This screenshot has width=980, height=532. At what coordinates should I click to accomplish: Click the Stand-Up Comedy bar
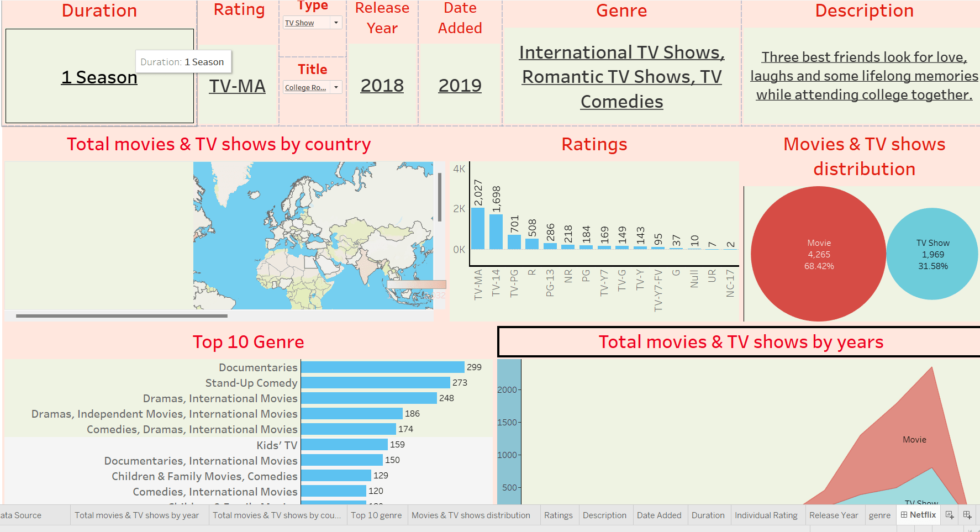tap(375, 383)
